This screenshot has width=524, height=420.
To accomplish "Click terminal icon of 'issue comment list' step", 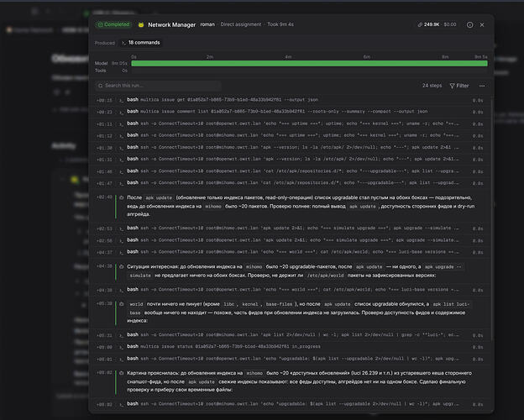I will tap(122, 112).
